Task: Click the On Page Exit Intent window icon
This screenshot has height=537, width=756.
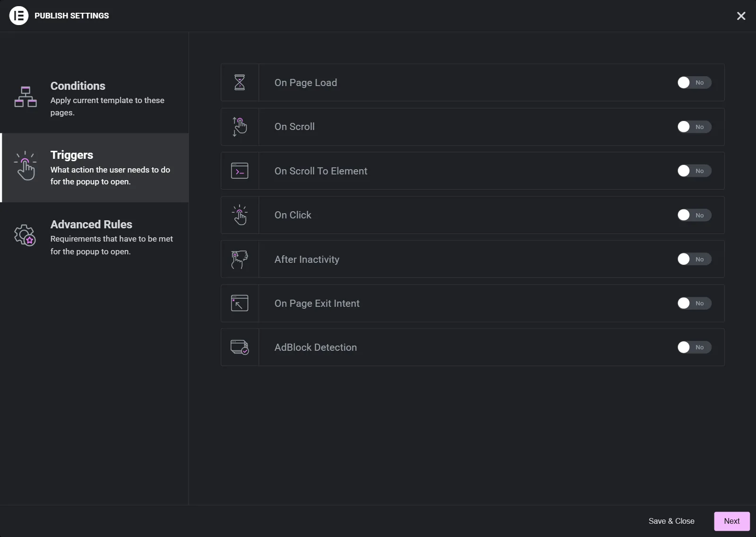Action: pos(240,303)
